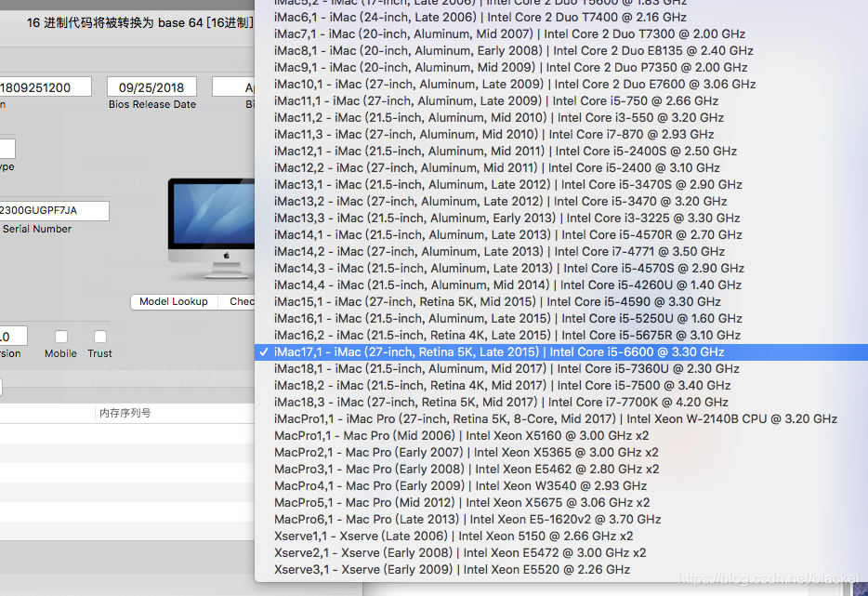868x596 pixels.
Task: Choose iMac12,2 27-inch Mid 2011 model
Action: (x=561, y=168)
